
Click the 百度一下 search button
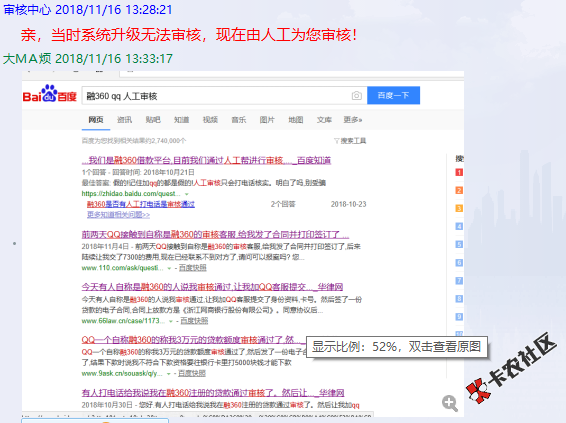click(393, 95)
